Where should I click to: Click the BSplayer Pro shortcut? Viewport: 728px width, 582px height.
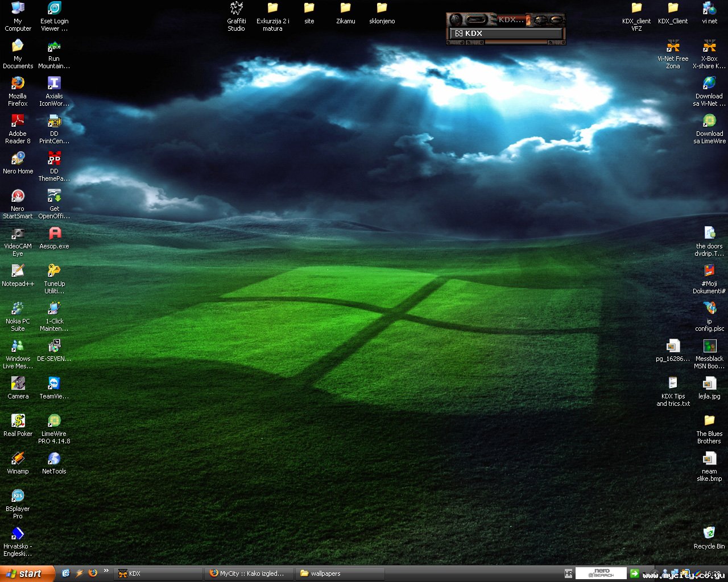18,504
